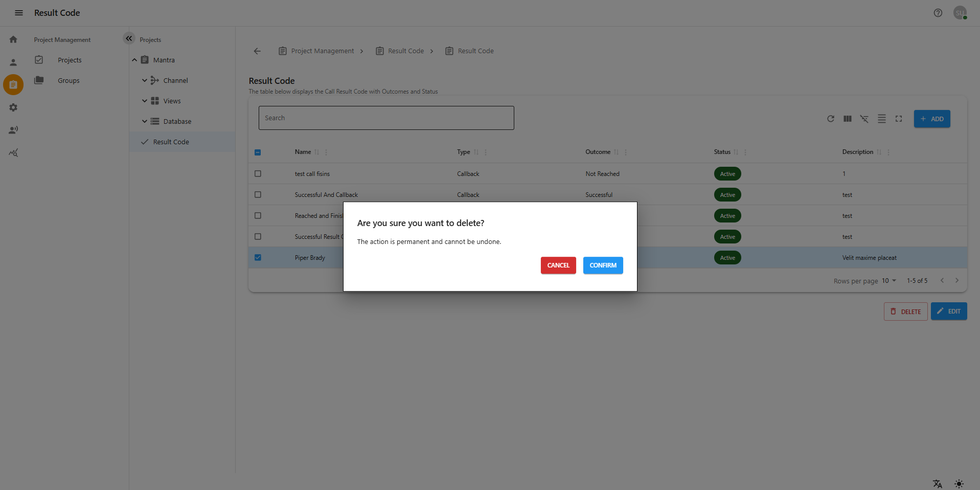Expand the table to fullscreen

[x=899, y=119]
